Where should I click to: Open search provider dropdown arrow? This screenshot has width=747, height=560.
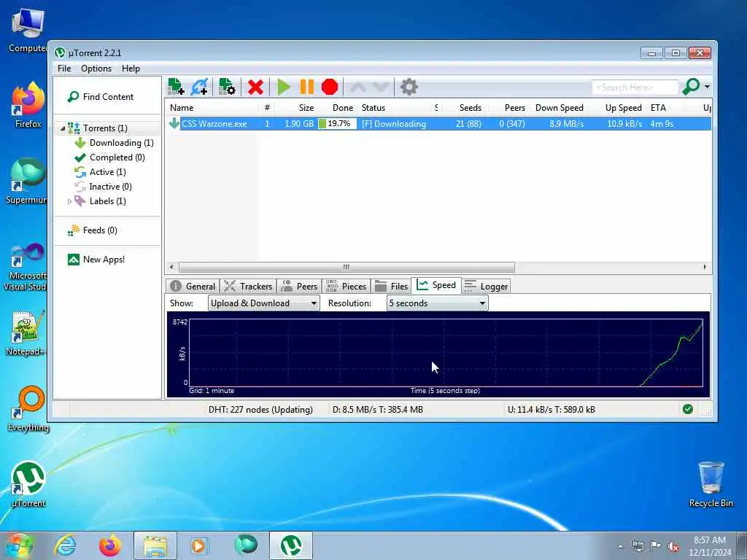tap(707, 87)
